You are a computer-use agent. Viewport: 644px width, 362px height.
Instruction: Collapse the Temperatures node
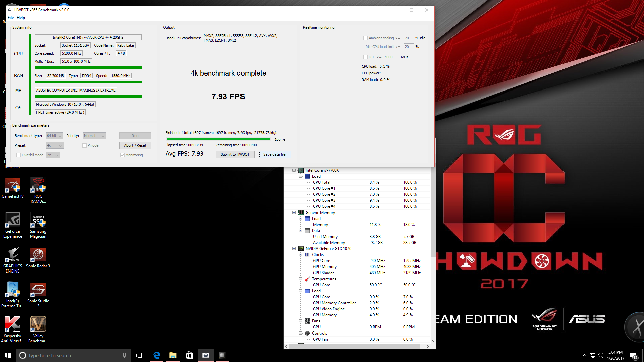[301, 279]
